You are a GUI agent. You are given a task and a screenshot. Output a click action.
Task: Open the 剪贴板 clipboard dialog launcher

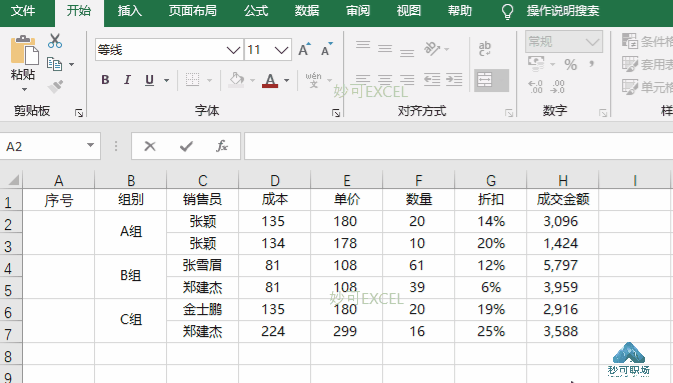(x=79, y=113)
